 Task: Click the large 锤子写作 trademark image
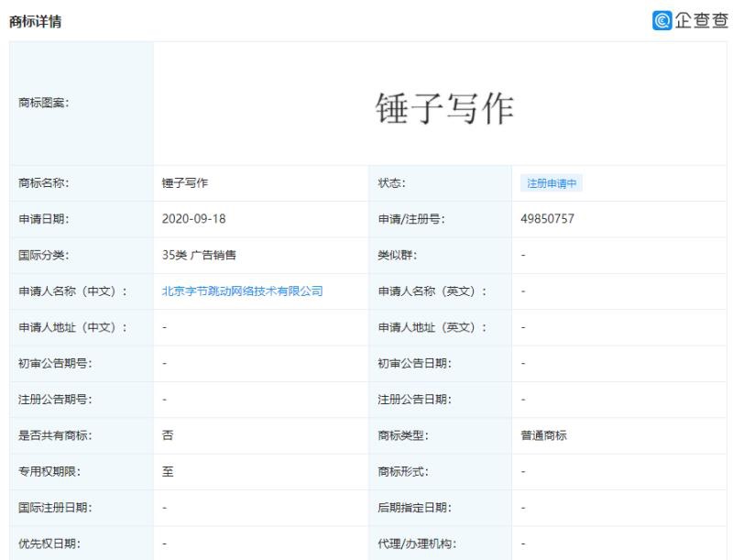pos(446,109)
